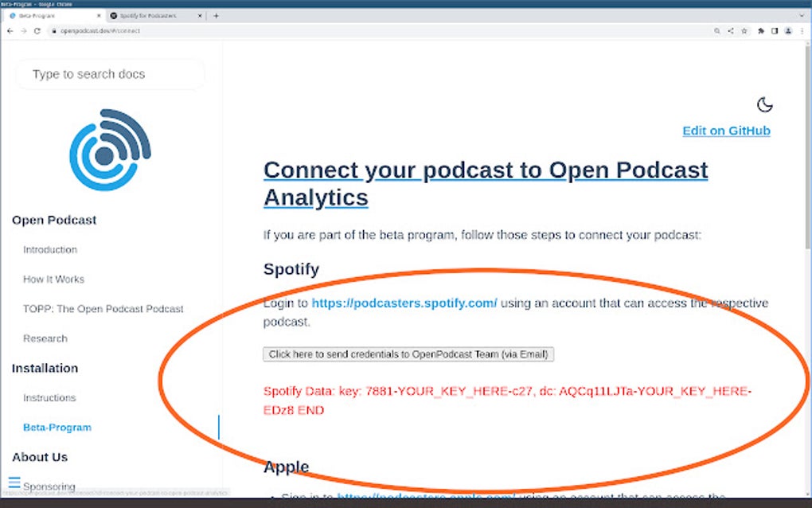Switch to the Spotify for Podcasters tab
Viewport: 812px width, 508px height.
coord(155,16)
